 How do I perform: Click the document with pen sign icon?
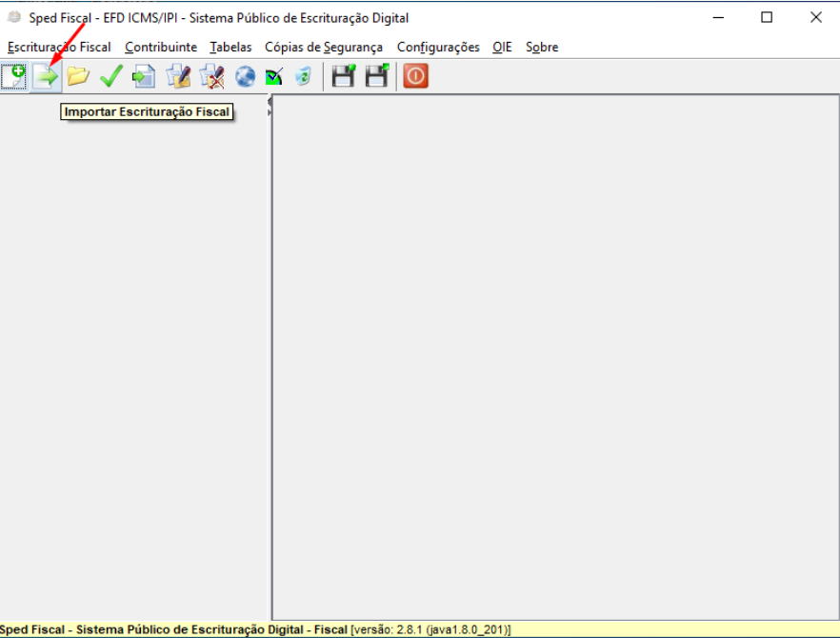(x=178, y=76)
